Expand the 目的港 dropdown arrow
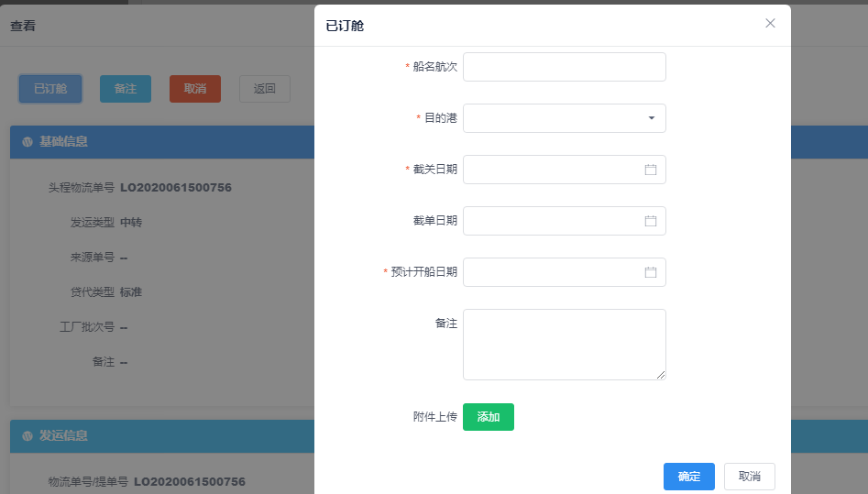 pos(652,118)
